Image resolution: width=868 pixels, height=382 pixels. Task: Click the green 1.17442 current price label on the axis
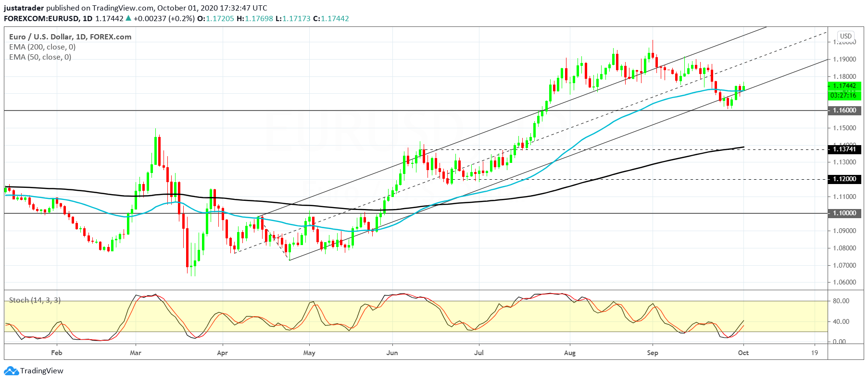pos(845,86)
